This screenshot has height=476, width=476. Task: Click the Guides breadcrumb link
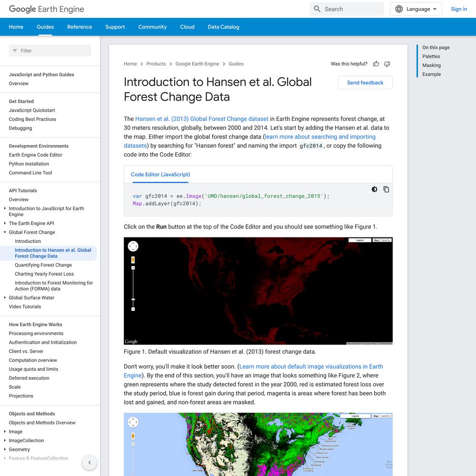point(236,64)
